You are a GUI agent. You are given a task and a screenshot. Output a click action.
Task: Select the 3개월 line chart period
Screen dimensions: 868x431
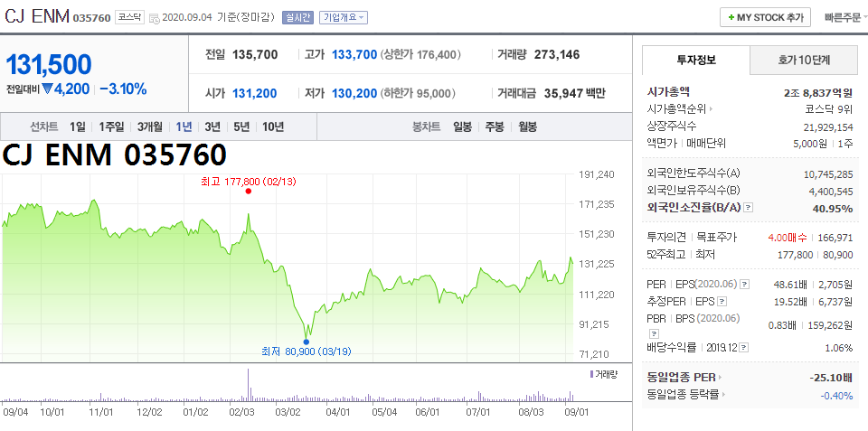(149, 126)
